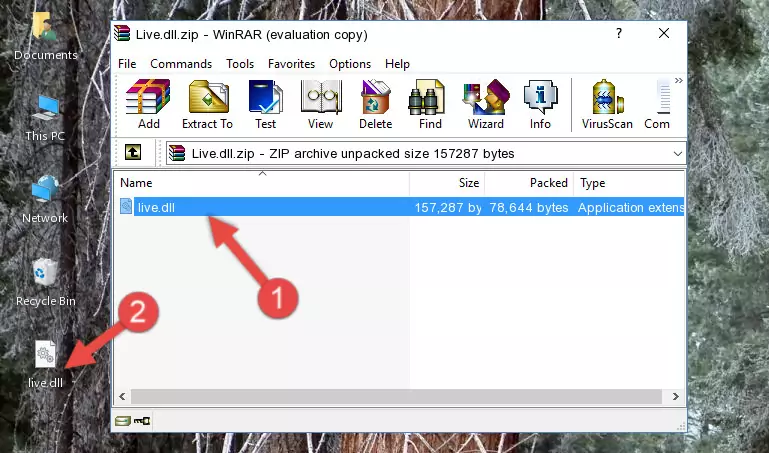
Task: Click the live.dll file icon in list
Action: click(x=126, y=206)
